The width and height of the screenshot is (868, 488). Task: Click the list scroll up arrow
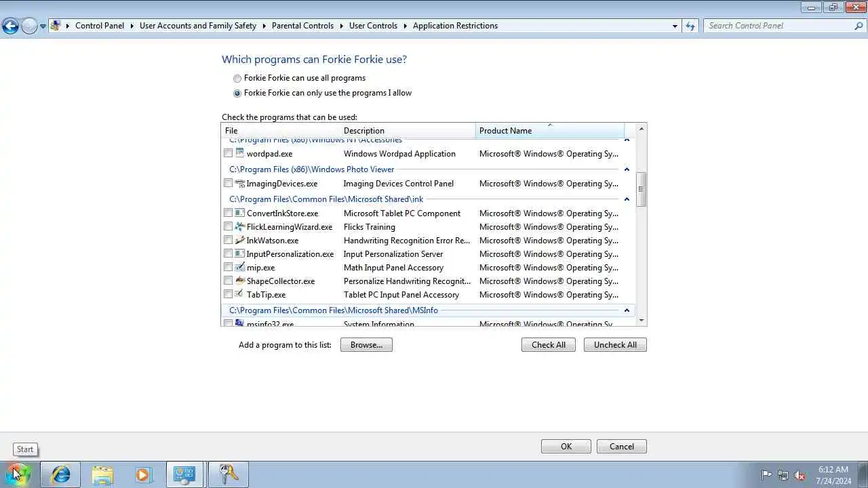[641, 129]
